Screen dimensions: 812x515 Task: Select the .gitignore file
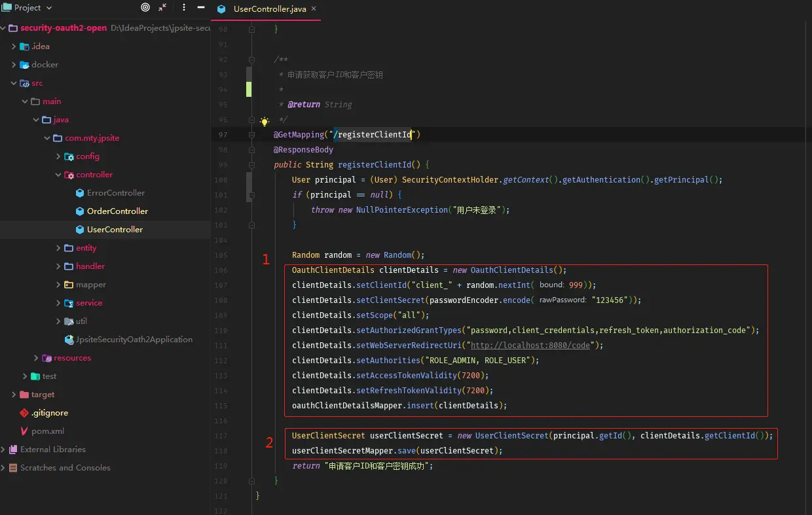coord(50,413)
